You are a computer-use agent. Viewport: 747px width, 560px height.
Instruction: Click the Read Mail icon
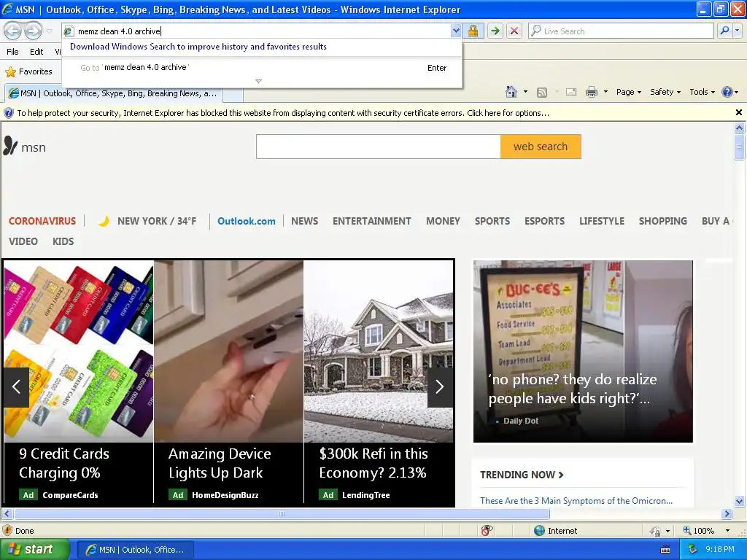click(x=570, y=92)
